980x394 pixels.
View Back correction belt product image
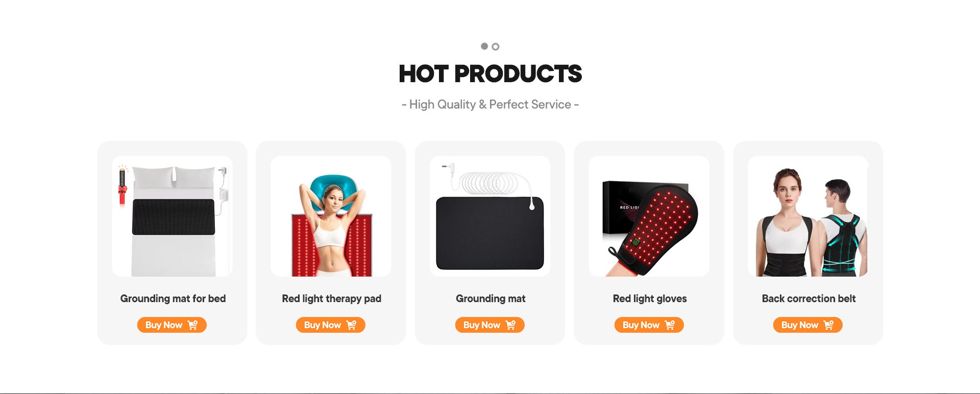[x=808, y=216]
